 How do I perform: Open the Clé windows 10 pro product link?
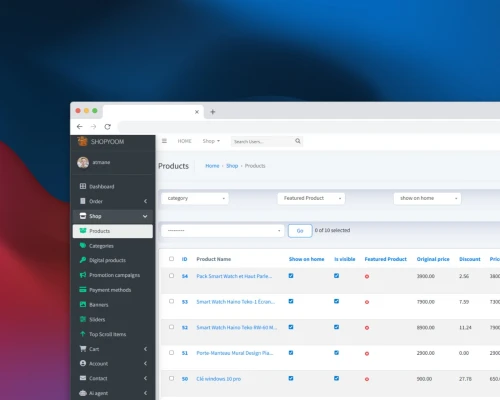coord(219,379)
